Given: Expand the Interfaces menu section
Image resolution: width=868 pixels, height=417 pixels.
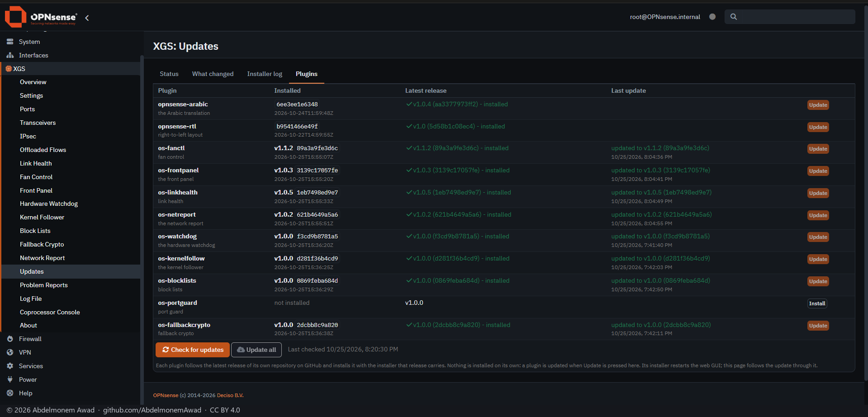Looking at the screenshot, I should pos(70,55).
